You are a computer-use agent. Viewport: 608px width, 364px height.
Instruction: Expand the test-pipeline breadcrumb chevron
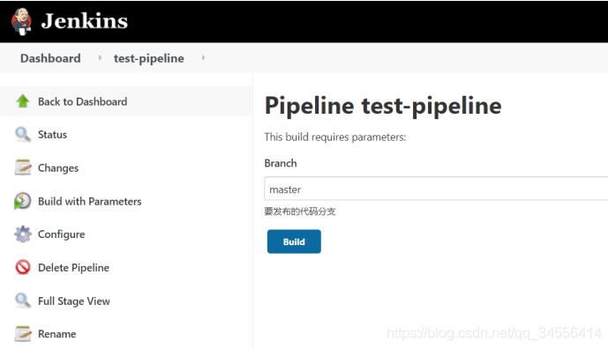[x=204, y=58]
